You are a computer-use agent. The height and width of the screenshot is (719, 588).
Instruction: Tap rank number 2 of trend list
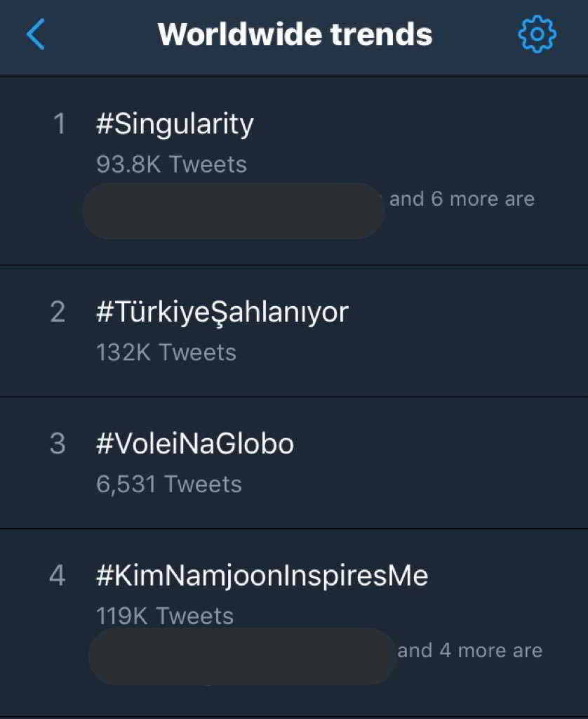tap(58, 312)
